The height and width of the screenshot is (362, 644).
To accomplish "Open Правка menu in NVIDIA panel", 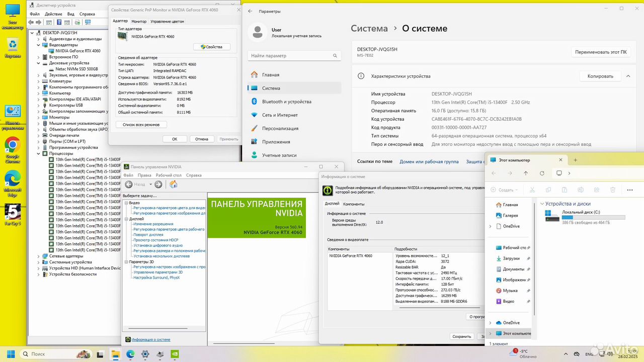I will [x=144, y=175].
